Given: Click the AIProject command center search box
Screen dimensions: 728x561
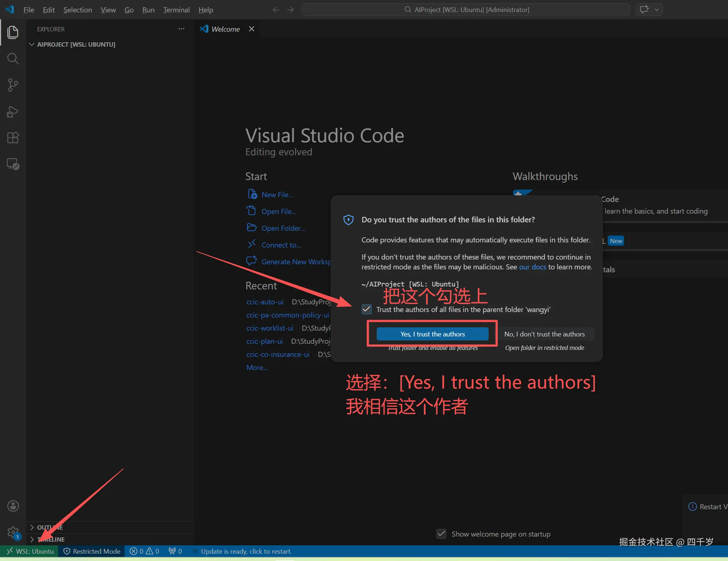Looking at the screenshot, I should point(466,10).
